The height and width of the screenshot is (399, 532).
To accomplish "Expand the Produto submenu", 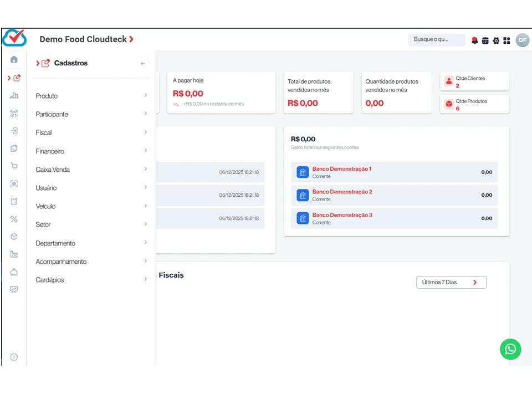I will (91, 96).
